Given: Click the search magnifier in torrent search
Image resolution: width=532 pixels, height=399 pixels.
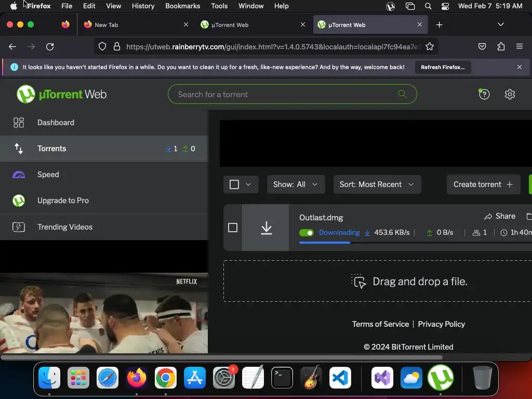Looking at the screenshot, I should (x=402, y=94).
